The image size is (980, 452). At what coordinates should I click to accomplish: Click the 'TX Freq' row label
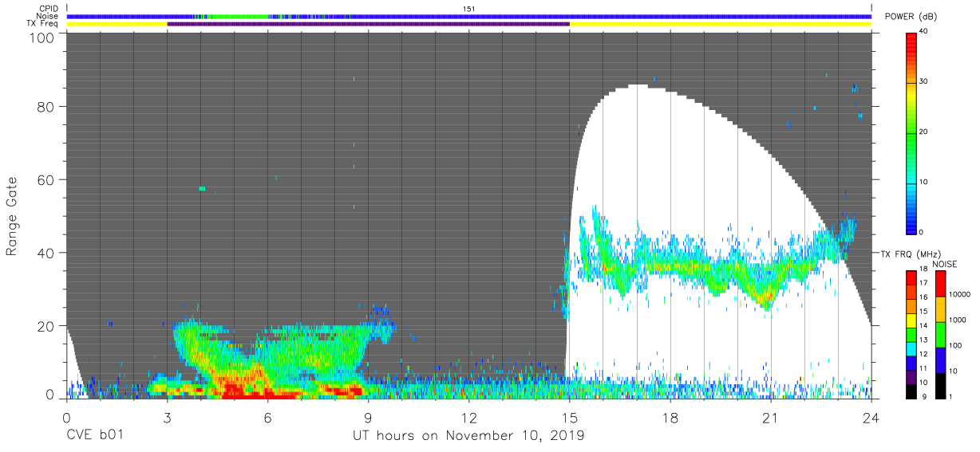coord(44,24)
